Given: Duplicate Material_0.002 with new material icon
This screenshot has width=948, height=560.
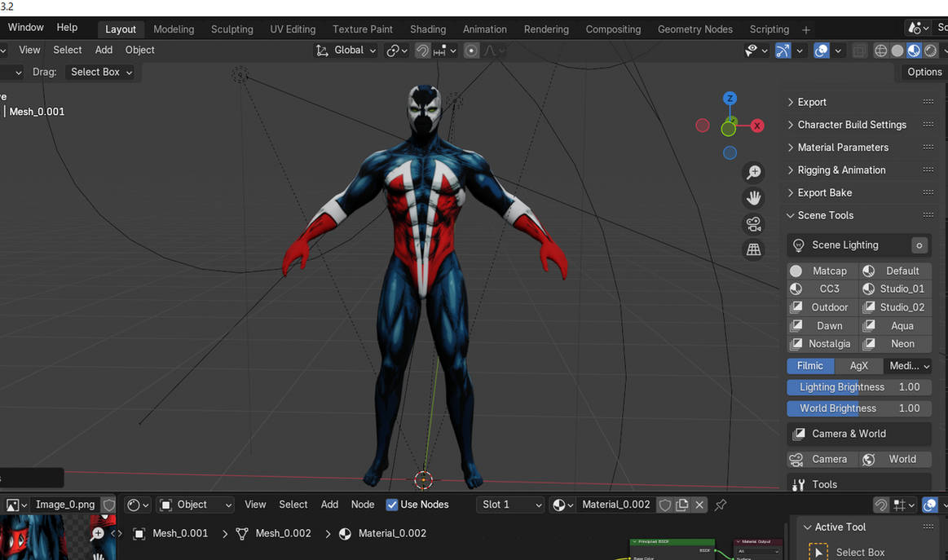Looking at the screenshot, I should coord(682,505).
